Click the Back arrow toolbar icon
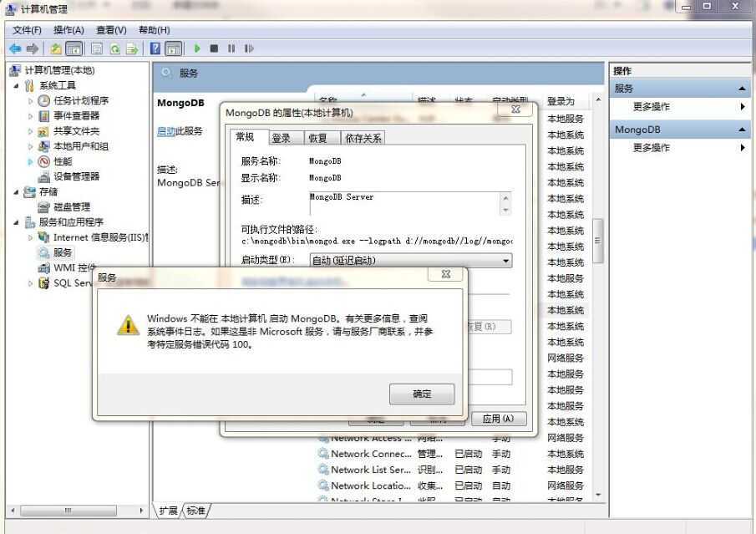This screenshot has height=534, width=756. 15,48
